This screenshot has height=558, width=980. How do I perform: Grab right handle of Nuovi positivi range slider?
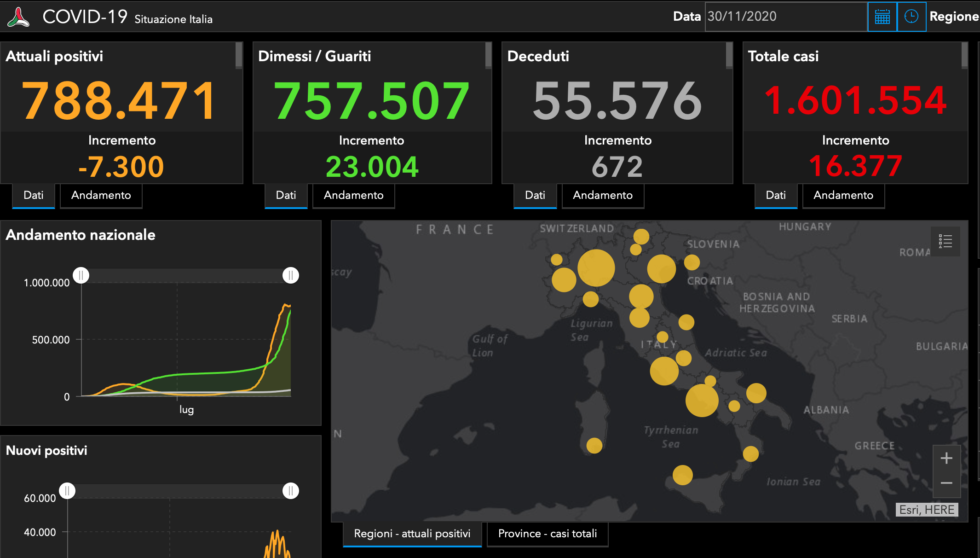pos(290,491)
